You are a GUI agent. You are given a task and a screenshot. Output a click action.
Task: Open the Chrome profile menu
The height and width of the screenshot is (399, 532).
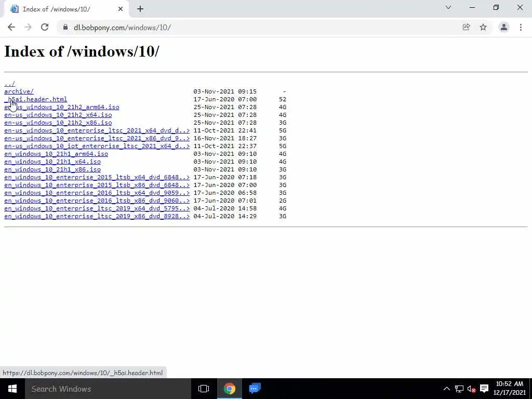pyautogui.click(x=504, y=27)
